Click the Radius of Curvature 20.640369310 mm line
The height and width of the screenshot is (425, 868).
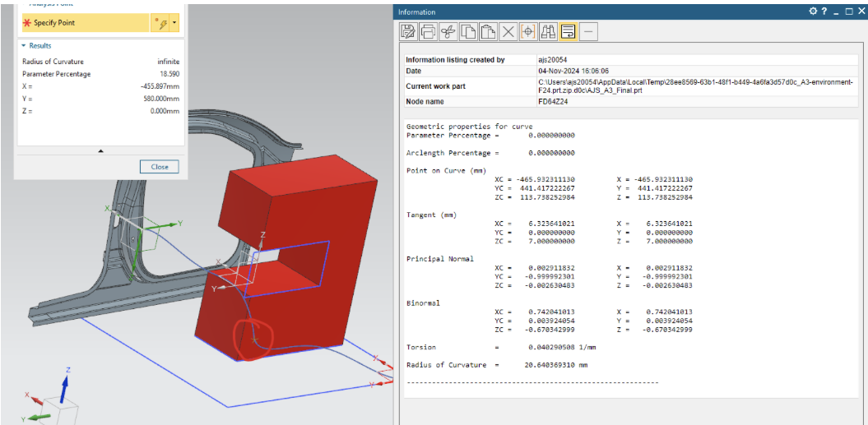pos(497,365)
